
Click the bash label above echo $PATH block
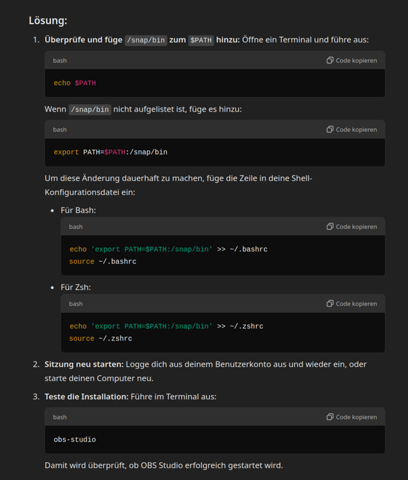tap(60, 61)
